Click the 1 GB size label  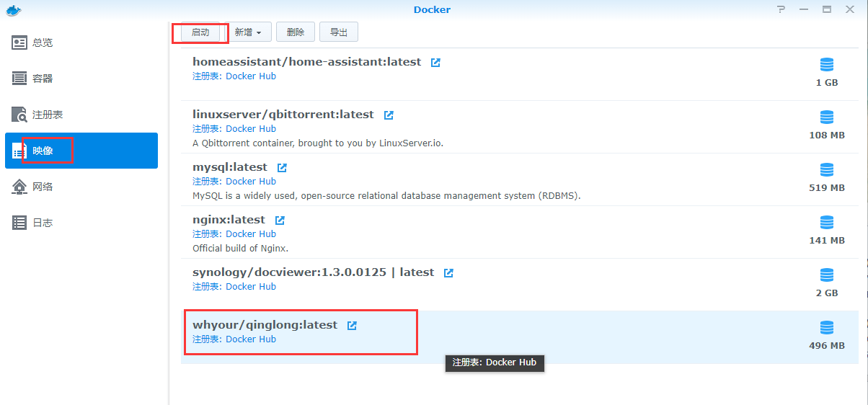(x=827, y=83)
